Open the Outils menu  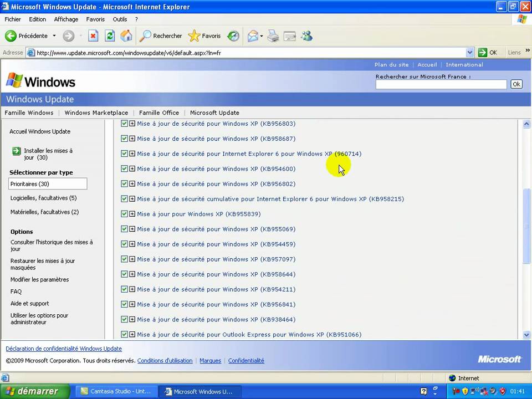coord(120,19)
